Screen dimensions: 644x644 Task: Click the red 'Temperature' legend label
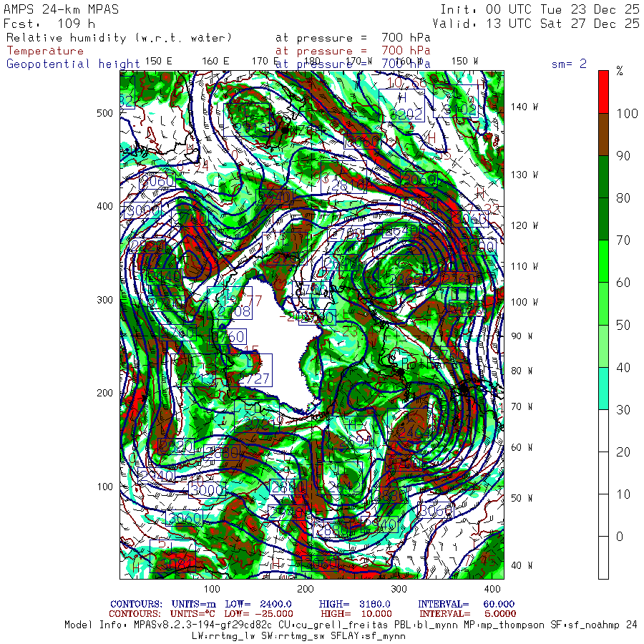coord(45,51)
